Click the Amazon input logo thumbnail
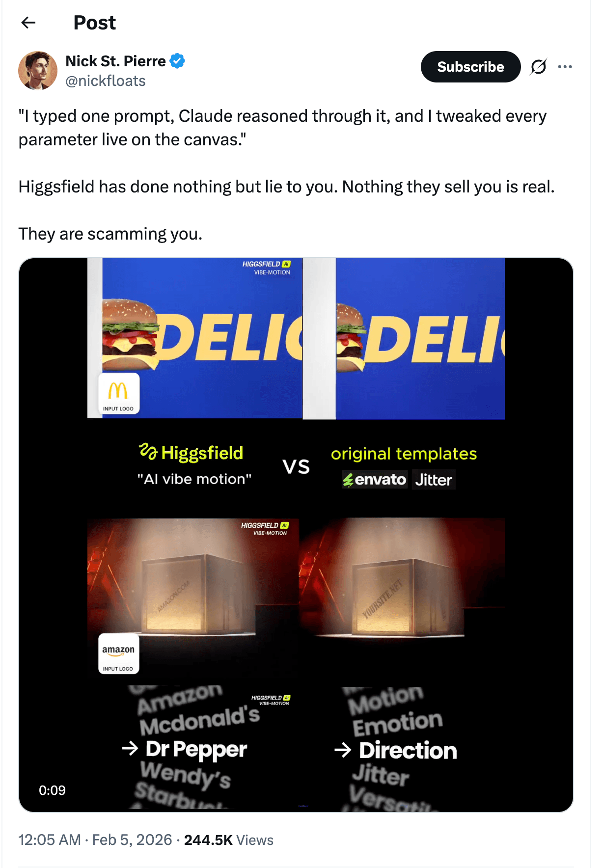The width and height of the screenshot is (603, 868). [x=119, y=653]
